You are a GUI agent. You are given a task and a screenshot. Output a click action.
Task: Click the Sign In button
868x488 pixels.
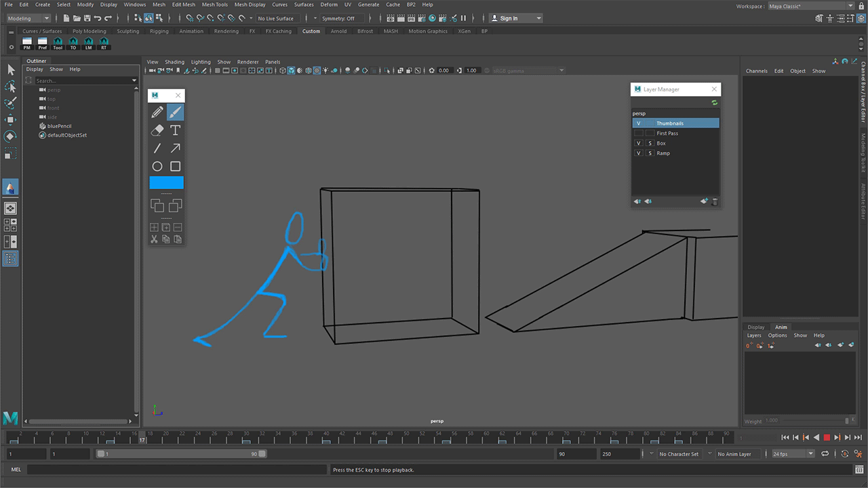tap(515, 18)
